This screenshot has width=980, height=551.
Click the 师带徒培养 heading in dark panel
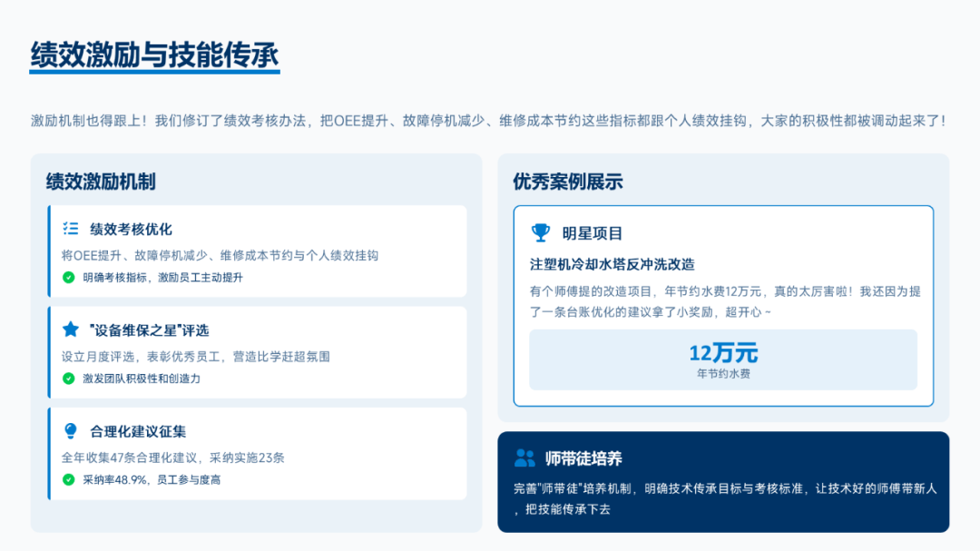point(583,458)
